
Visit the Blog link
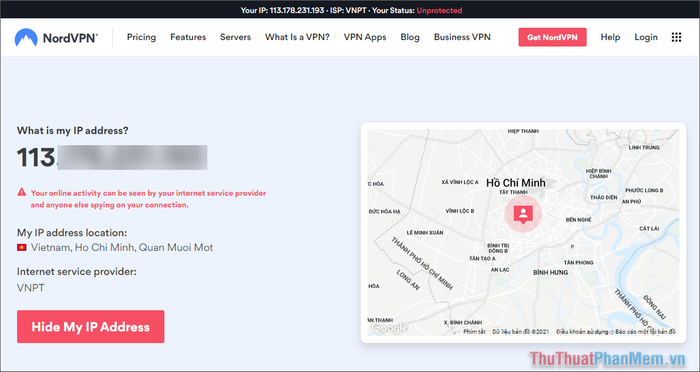pos(410,37)
